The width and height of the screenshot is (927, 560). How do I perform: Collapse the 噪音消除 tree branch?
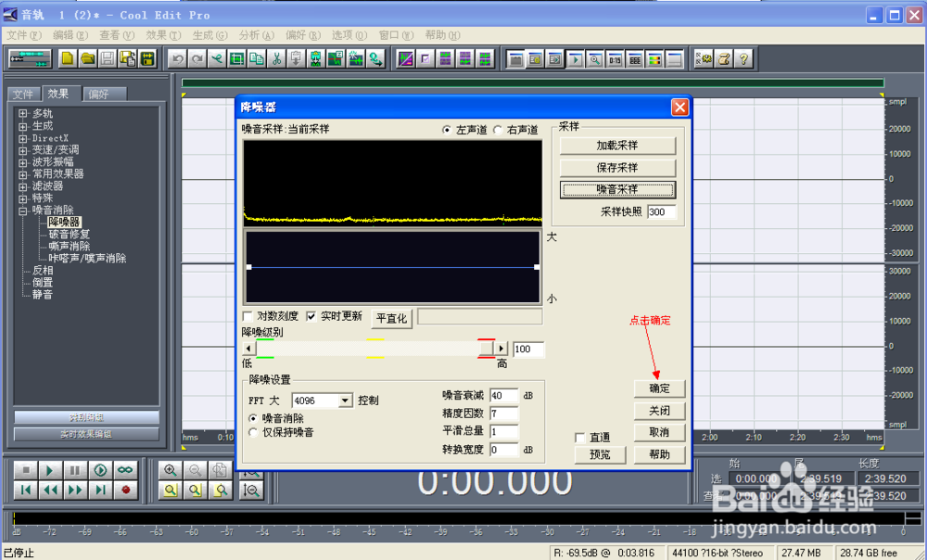[x=21, y=210]
